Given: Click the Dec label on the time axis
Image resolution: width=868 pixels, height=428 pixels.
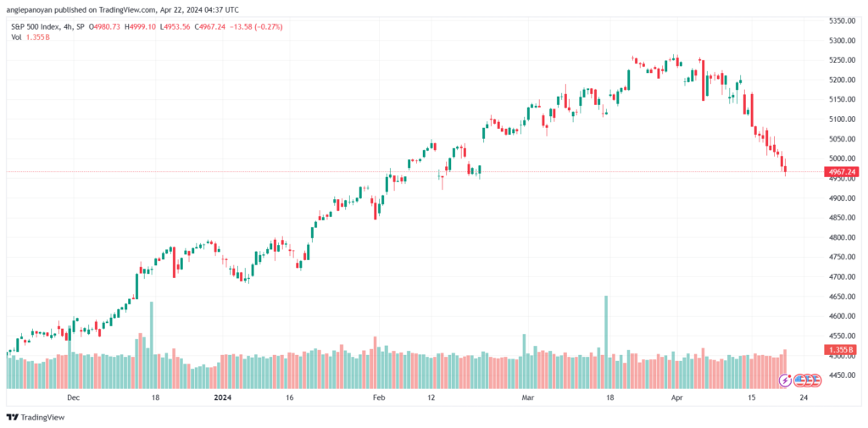Looking at the screenshot, I should tap(73, 397).
